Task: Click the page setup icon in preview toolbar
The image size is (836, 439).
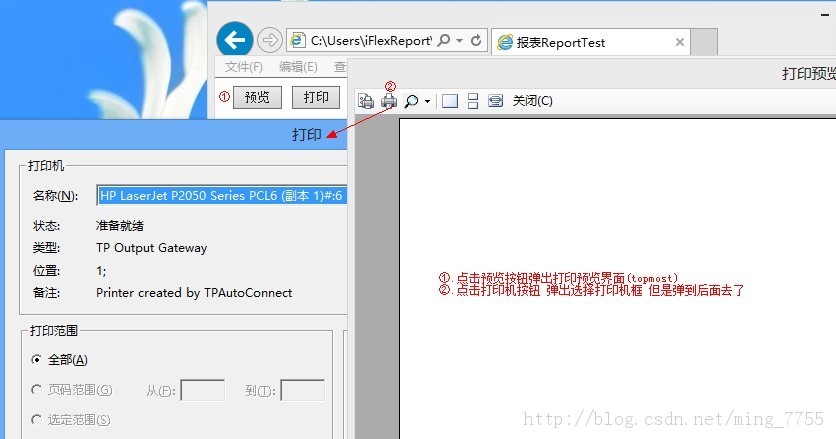Action: [366, 101]
